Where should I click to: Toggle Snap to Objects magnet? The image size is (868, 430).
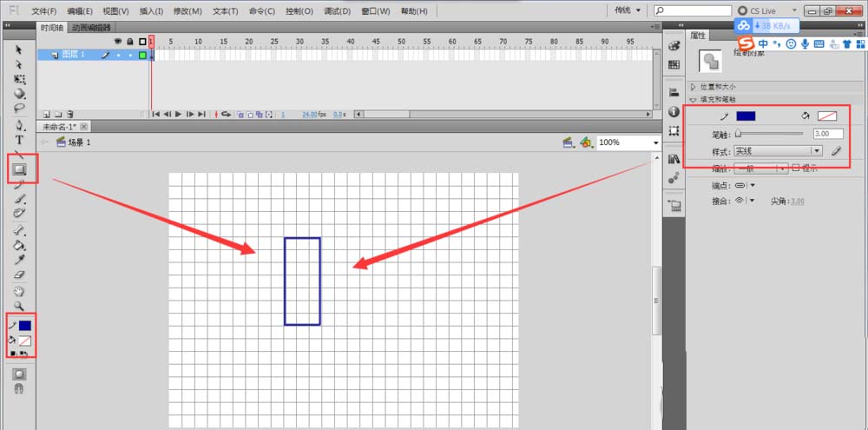coord(19,389)
